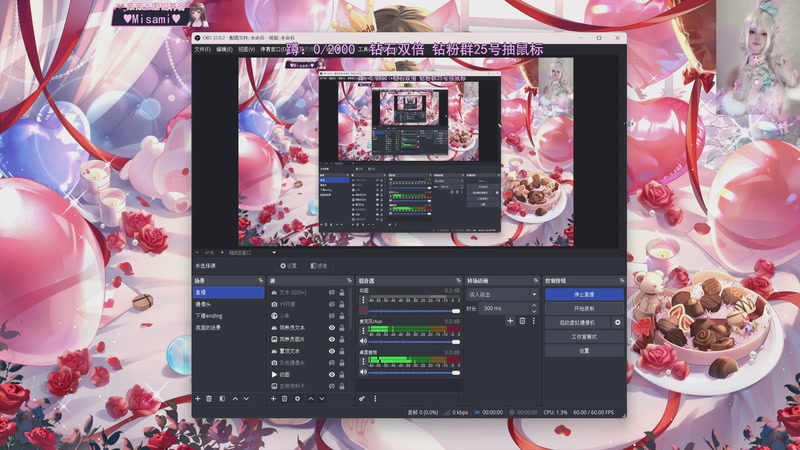Image resolution: width=800 pixels, height=450 pixels.
Task: Adjust the 动图 volume slider
Action: tap(414, 311)
